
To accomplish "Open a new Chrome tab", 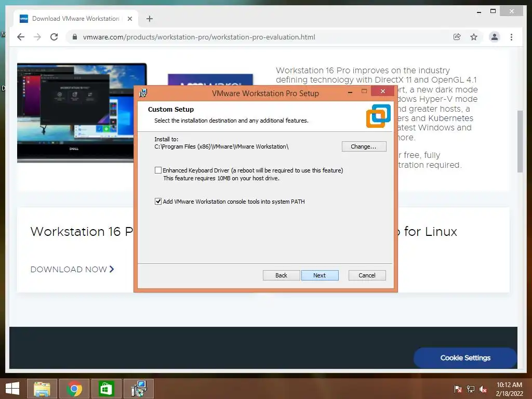I will pos(150,19).
